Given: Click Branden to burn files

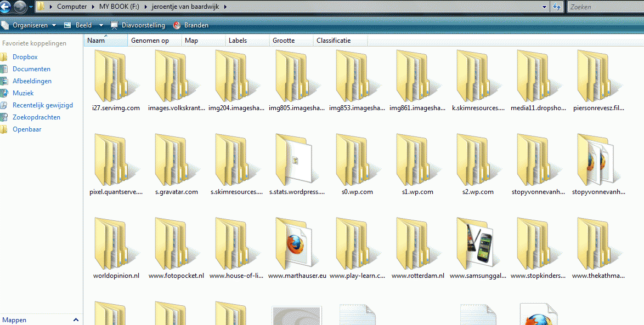Looking at the screenshot, I should 191,25.
